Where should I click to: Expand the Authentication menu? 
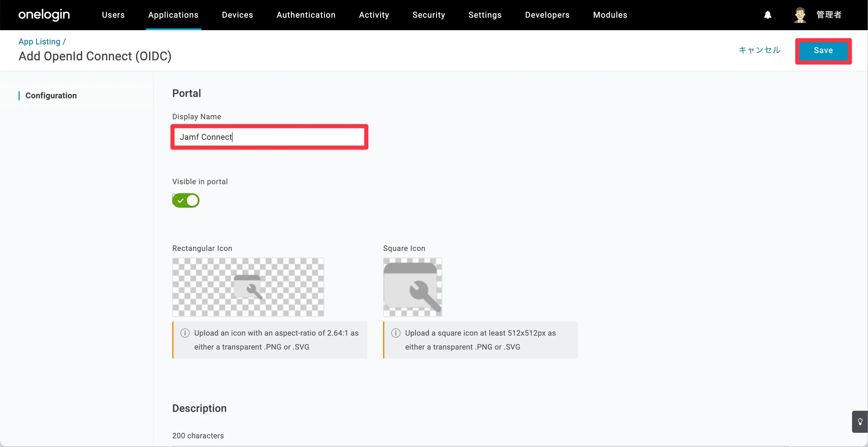click(306, 15)
